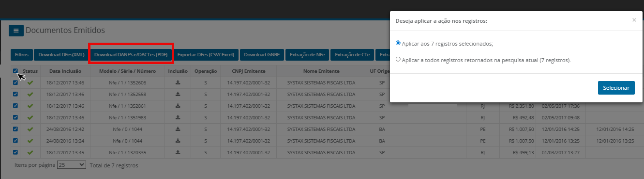Image resolution: width=644 pixels, height=179 pixels.
Task: Click status checkmark of Nfe / 1 / 1320335
Action: pos(30,152)
